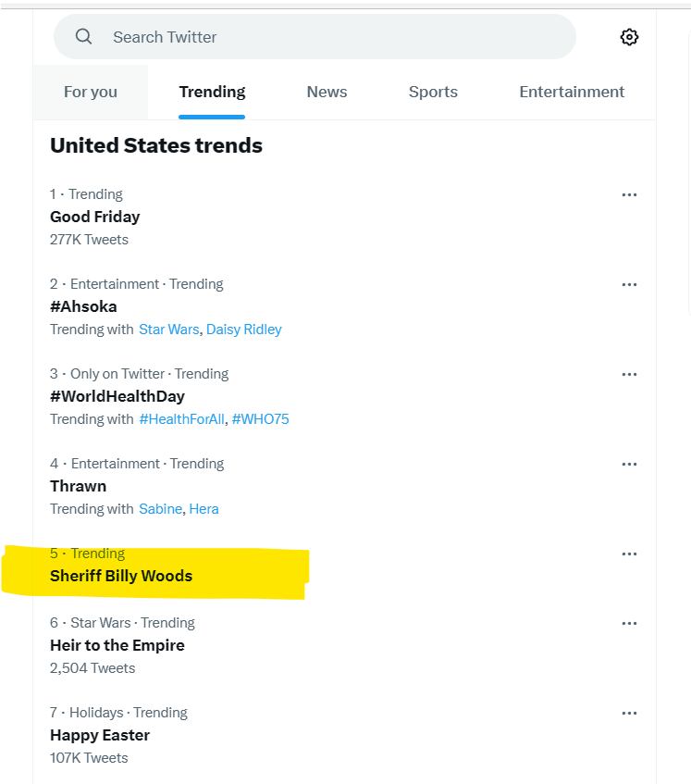Open more options for Thrawn trend

[629, 464]
